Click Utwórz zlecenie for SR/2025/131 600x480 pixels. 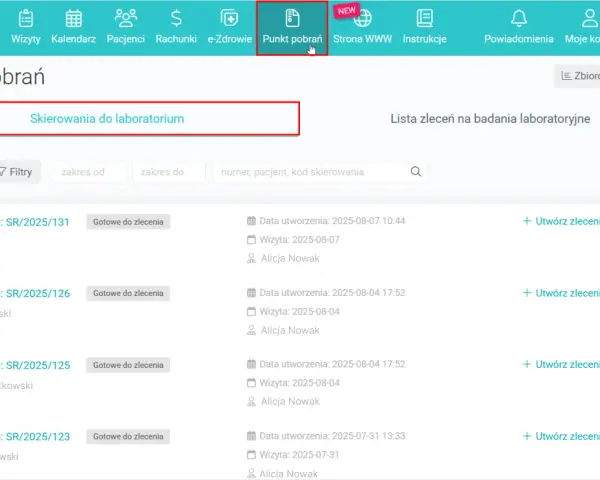point(561,221)
